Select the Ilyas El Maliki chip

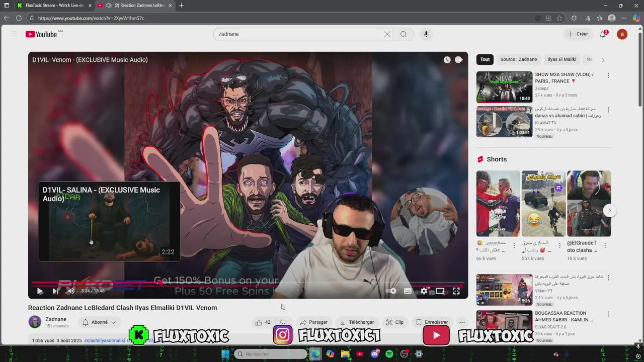point(562,59)
